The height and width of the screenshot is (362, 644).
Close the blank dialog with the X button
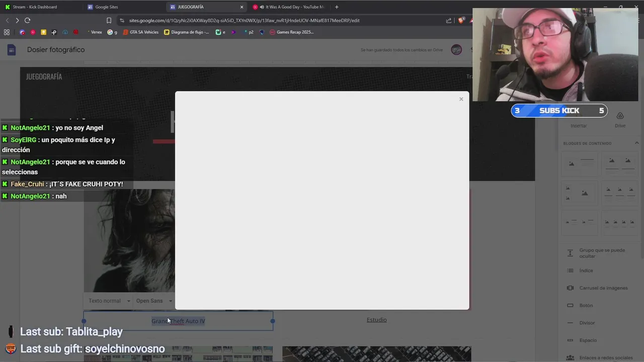coord(461,99)
